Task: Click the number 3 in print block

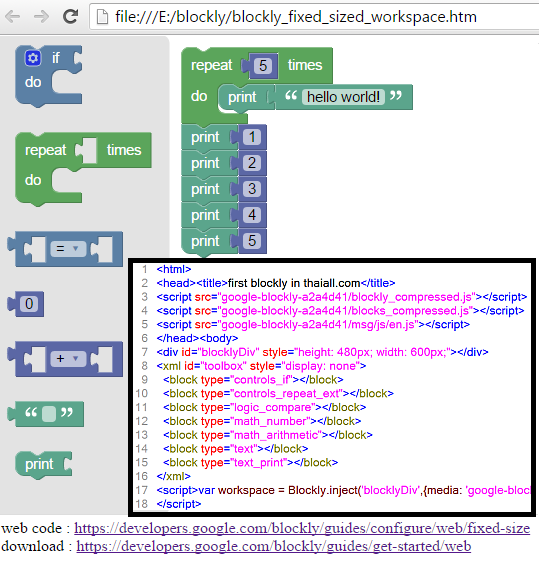Action: point(252,189)
